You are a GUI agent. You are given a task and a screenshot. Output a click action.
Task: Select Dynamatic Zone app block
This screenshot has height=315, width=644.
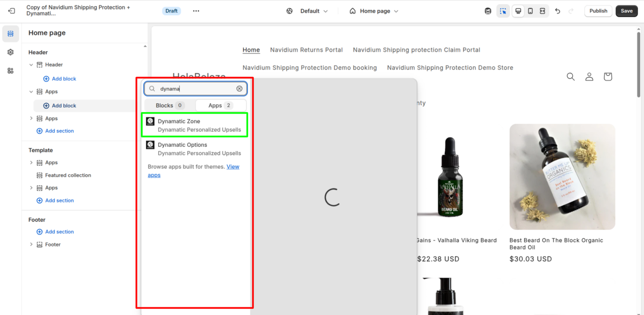click(x=195, y=125)
